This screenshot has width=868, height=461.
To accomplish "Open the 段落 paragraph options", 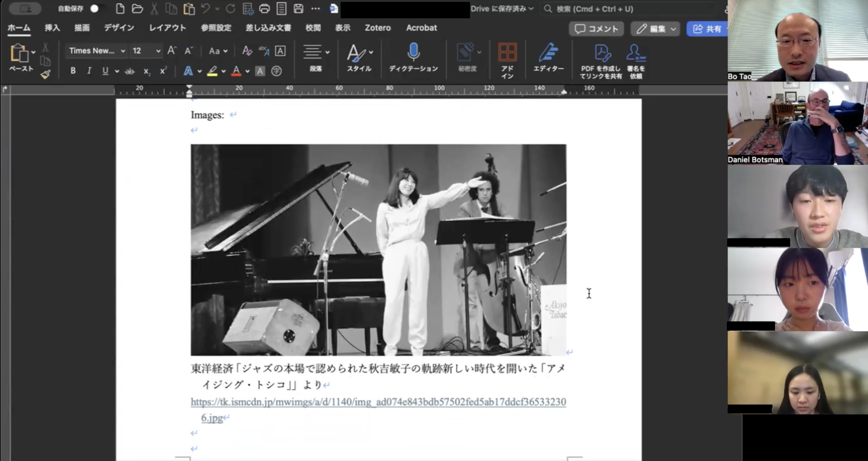I will click(x=316, y=58).
